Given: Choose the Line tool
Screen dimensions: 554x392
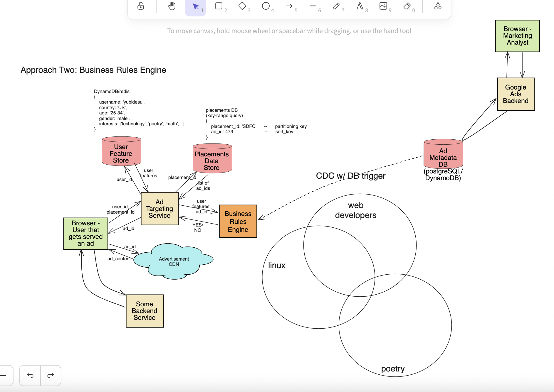Looking at the screenshot, I should point(313,6).
